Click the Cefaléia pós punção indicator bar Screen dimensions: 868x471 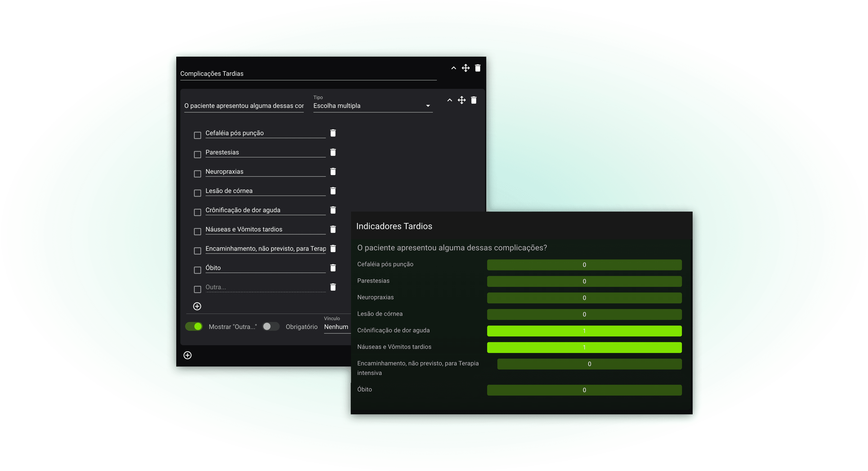click(x=584, y=265)
